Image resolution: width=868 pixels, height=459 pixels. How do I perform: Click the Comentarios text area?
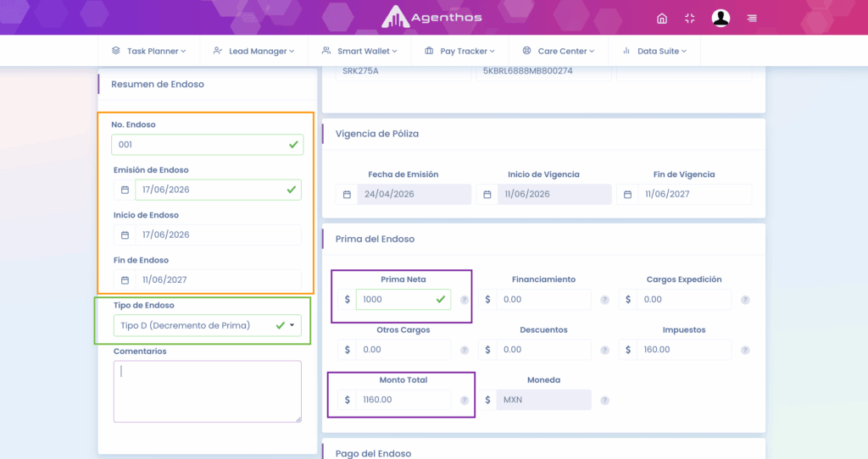[208, 391]
